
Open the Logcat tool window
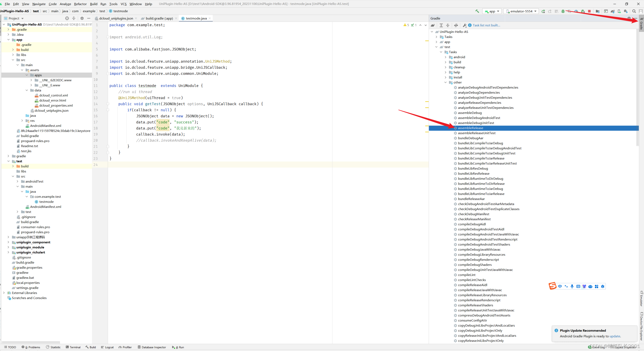(x=107, y=347)
